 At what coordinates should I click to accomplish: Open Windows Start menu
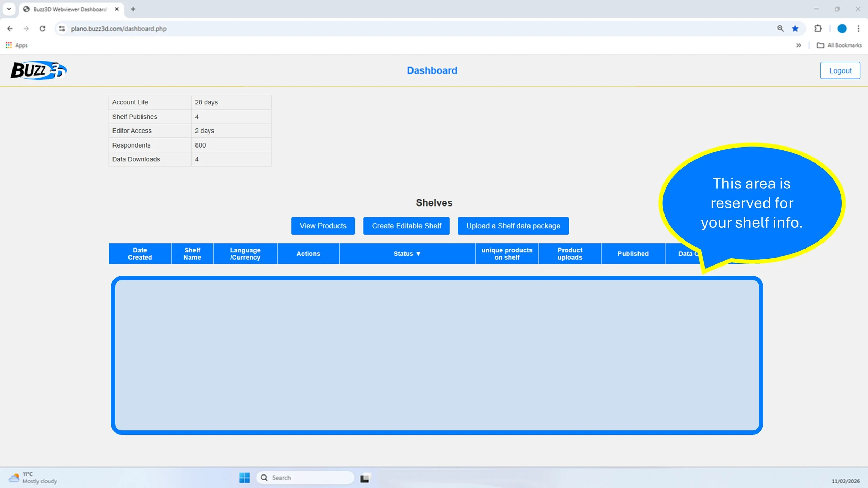point(244,478)
